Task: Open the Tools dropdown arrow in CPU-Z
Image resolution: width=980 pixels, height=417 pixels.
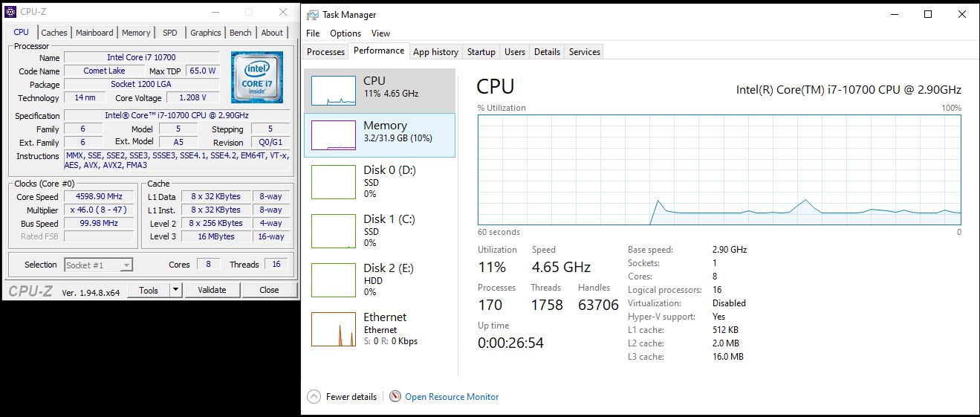Action: [x=176, y=290]
